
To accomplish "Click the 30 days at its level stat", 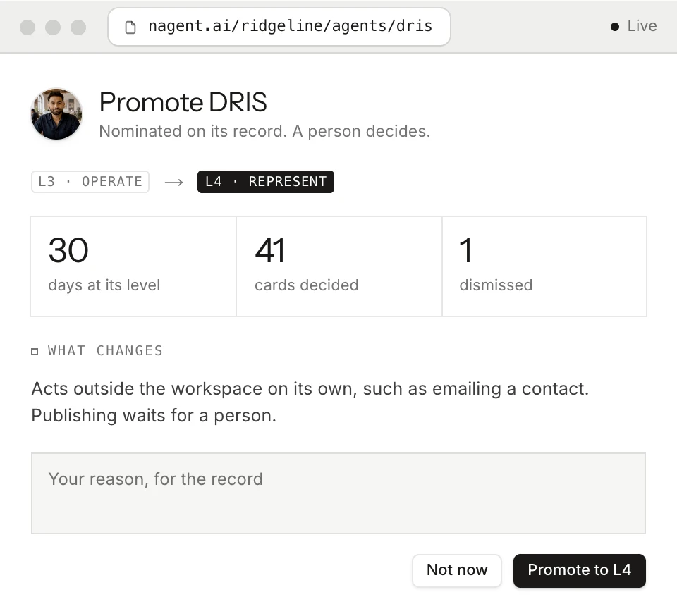I will click(133, 266).
